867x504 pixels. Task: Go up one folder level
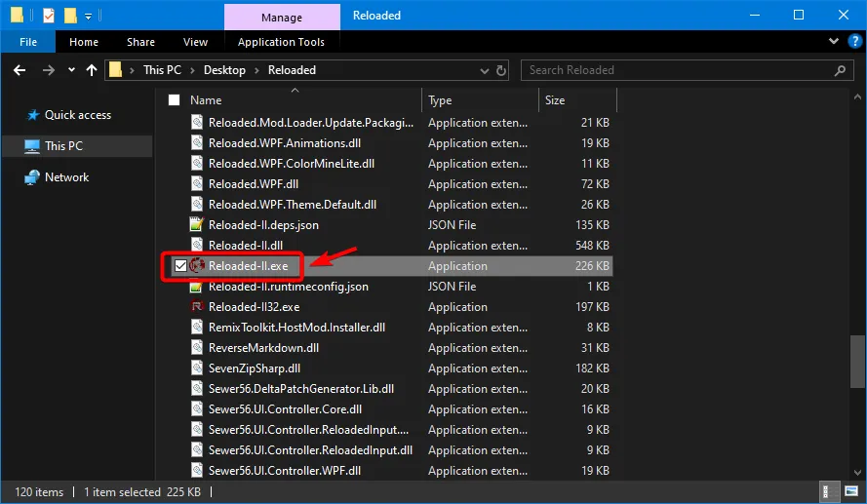(x=92, y=70)
